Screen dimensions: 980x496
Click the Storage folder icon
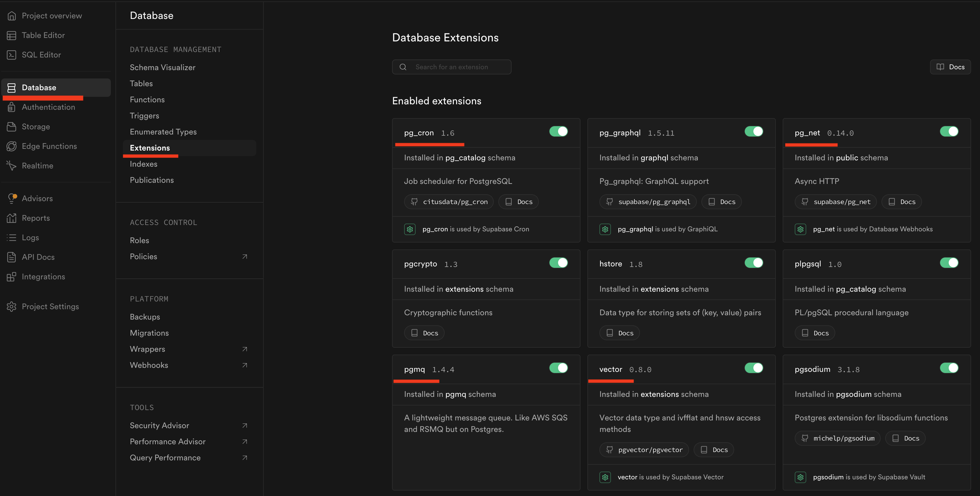[x=11, y=127]
